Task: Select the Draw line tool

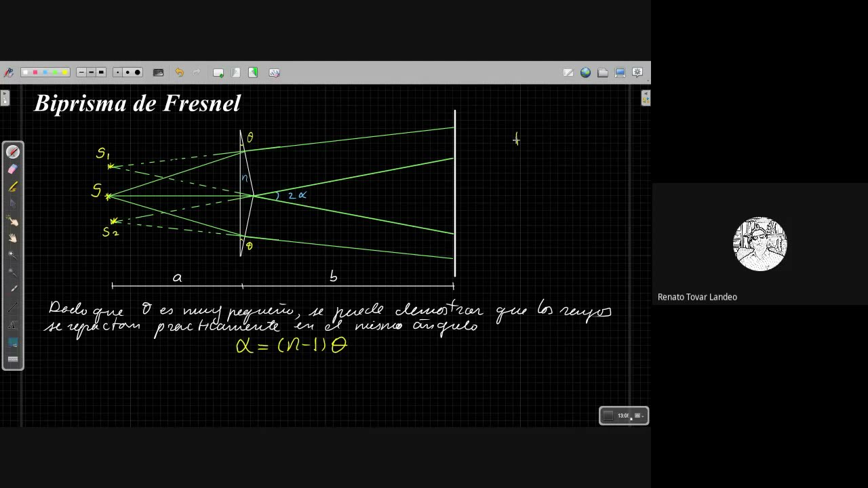Action: [13, 307]
